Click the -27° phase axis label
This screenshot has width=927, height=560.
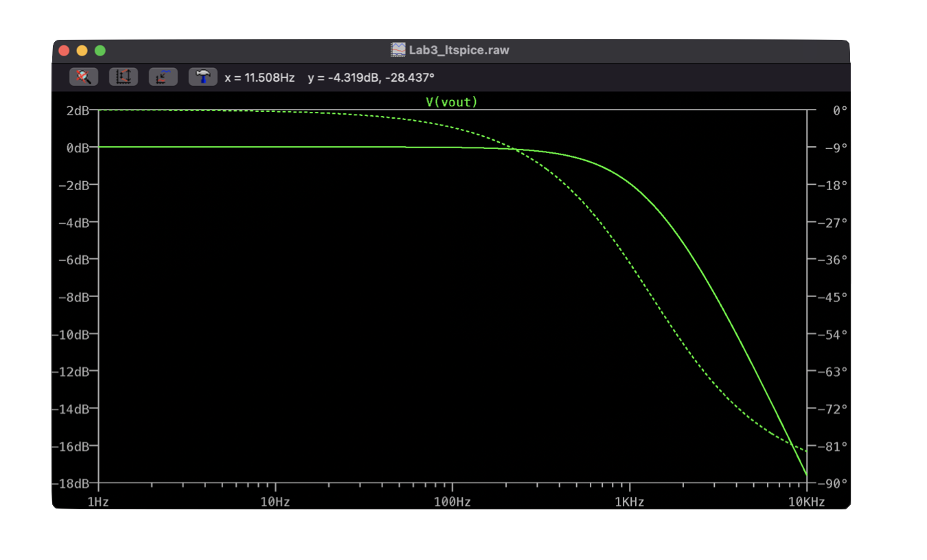tap(833, 222)
